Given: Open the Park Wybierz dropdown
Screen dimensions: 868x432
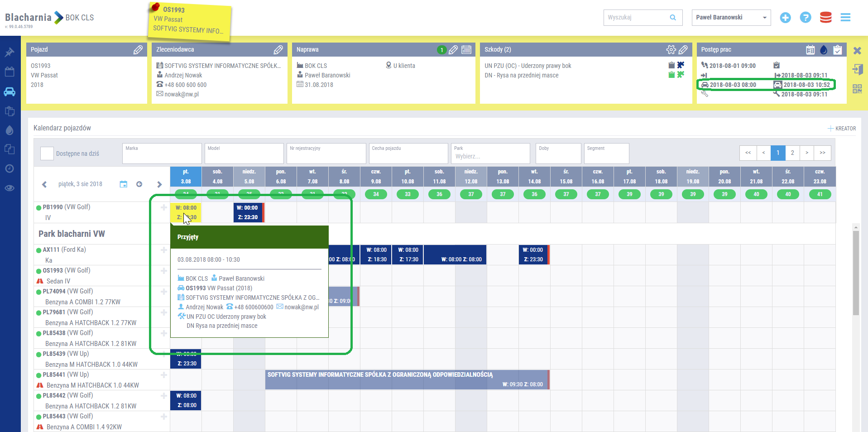Looking at the screenshot, I should point(490,156).
